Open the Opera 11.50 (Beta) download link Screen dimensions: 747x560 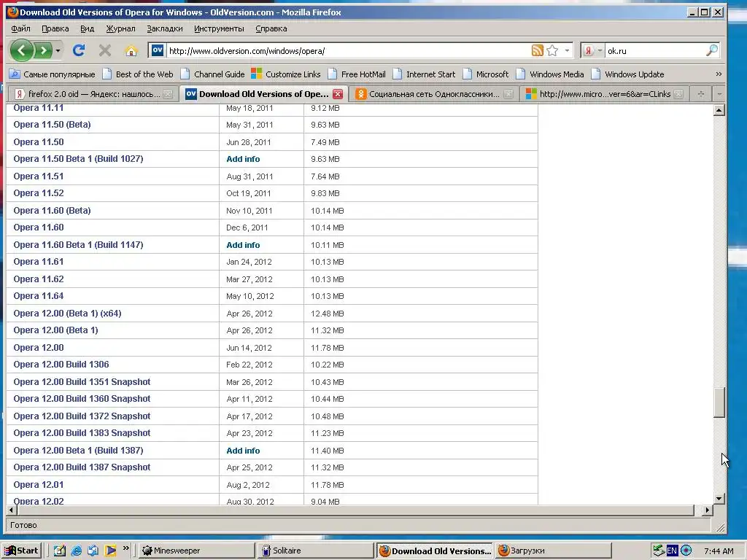(x=52, y=124)
